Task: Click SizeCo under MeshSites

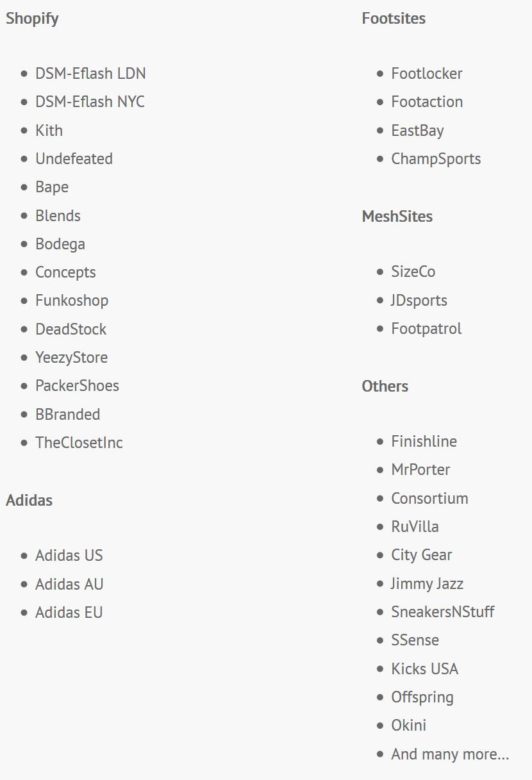Action: click(x=413, y=272)
